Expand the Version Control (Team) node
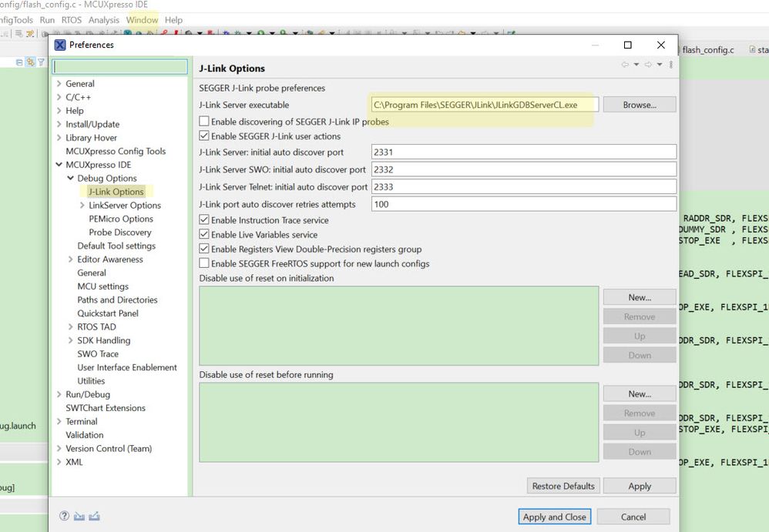The height and width of the screenshot is (532, 769). [x=59, y=448]
